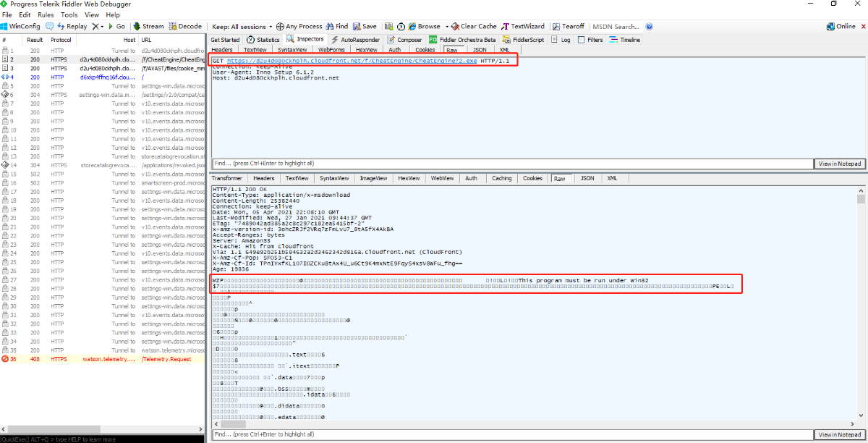Click the response pane vertical scrollbar
The width and height of the screenshot is (868, 443).
[861, 304]
